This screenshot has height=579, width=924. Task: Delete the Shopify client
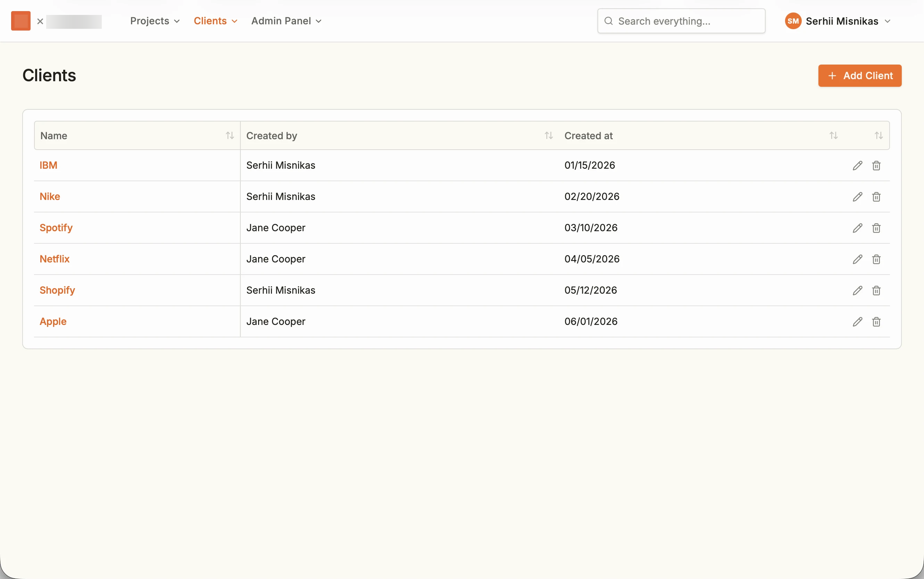(876, 291)
